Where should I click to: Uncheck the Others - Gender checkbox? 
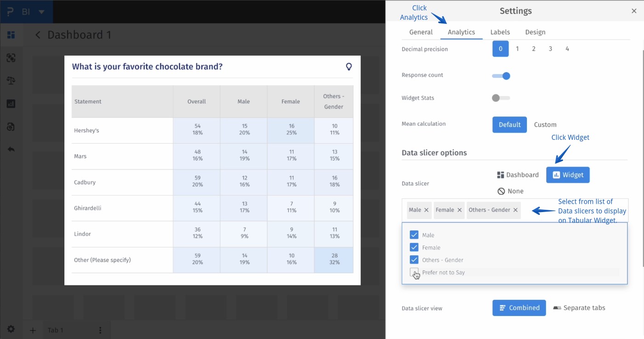click(414, 260)
